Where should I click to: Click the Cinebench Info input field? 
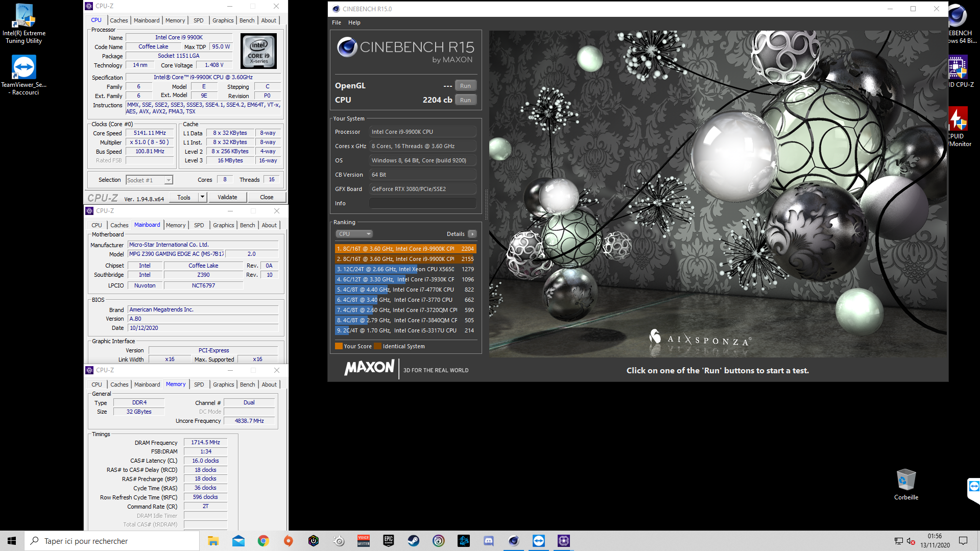pyautogui.click(x=423, y=203)
